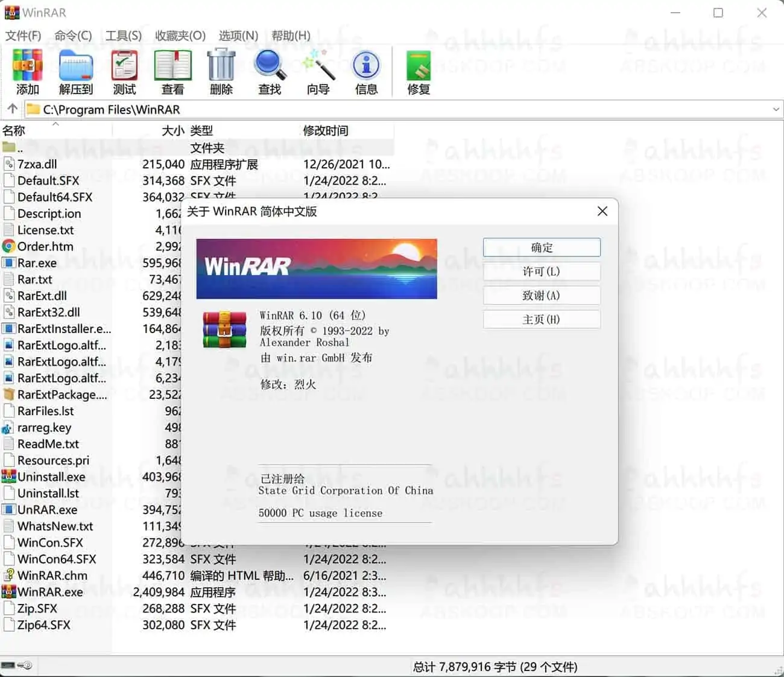Viewport: 784px width, 677px height.
Task: Click the Rar.exe file icon
Action: click(x=8, y=262)
